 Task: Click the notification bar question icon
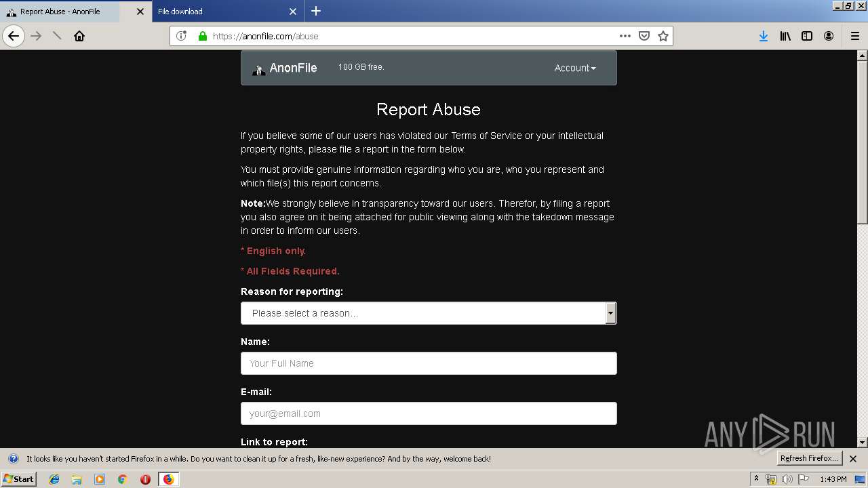pyautogui.click(x=13, y=459)
